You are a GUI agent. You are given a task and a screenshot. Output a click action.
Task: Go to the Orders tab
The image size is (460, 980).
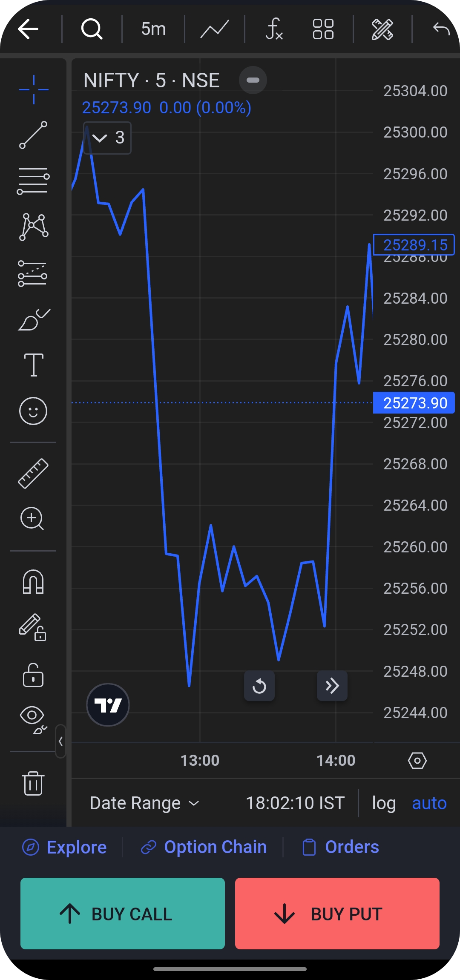tap(341, 847)
